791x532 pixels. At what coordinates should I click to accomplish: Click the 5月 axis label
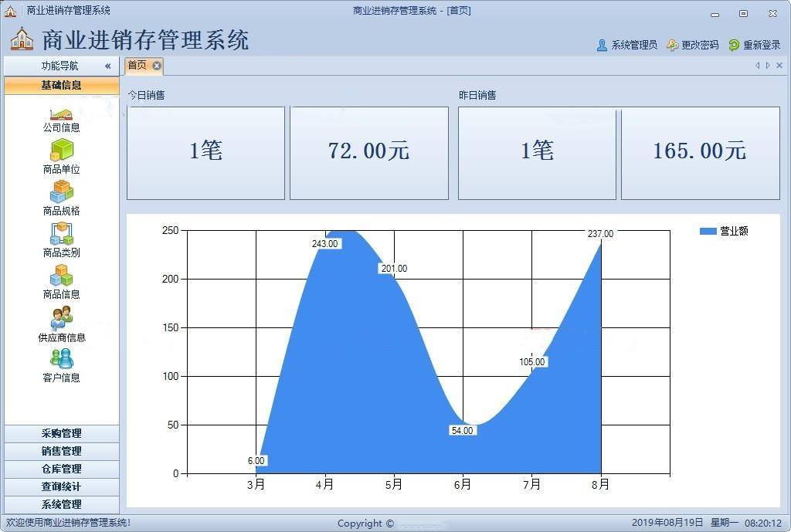pos(394,485)
